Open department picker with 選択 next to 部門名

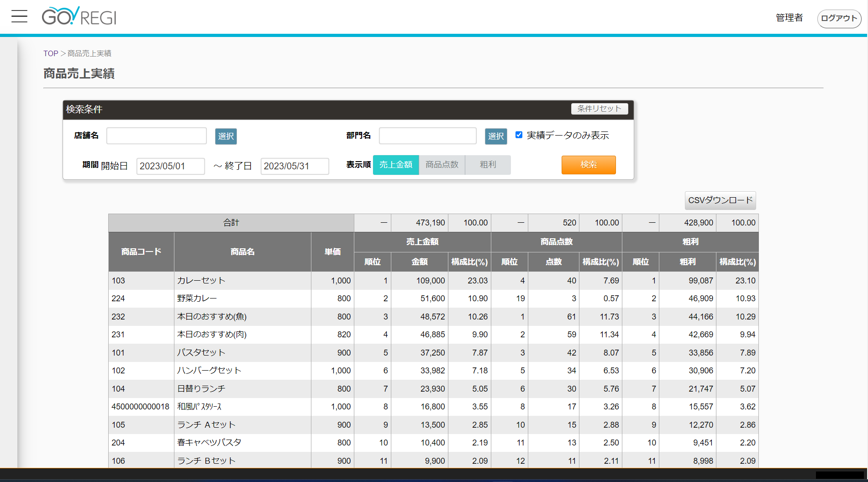(496, 136)
